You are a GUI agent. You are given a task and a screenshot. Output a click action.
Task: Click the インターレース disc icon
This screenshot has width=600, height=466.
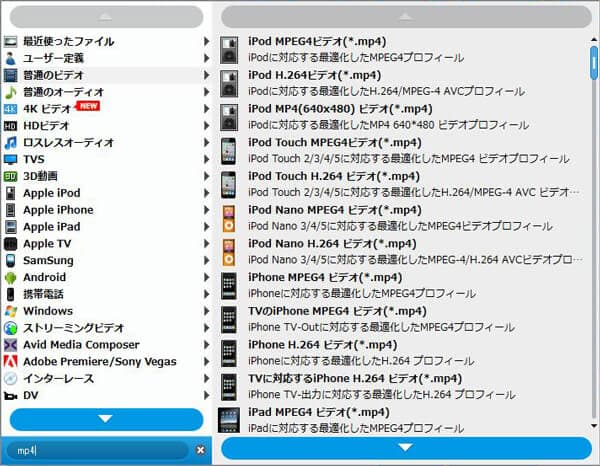pyautogui.click(x=10, y=378)
